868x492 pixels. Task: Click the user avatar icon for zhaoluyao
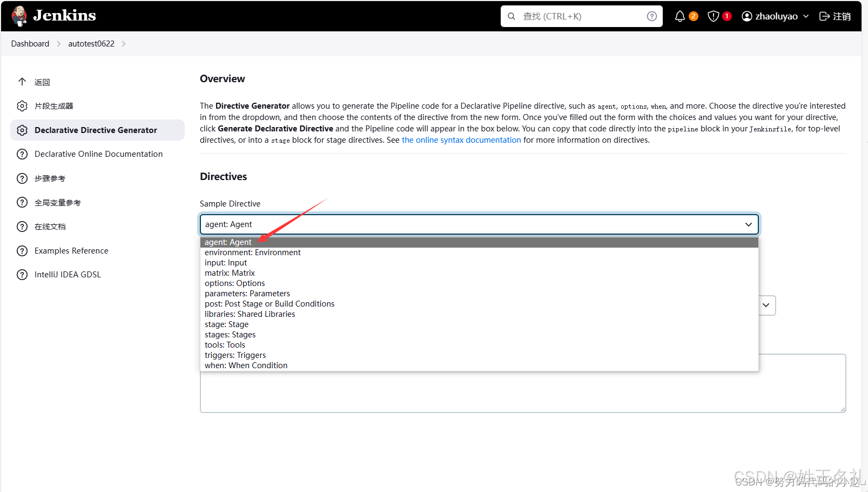[x=747, y=16]
